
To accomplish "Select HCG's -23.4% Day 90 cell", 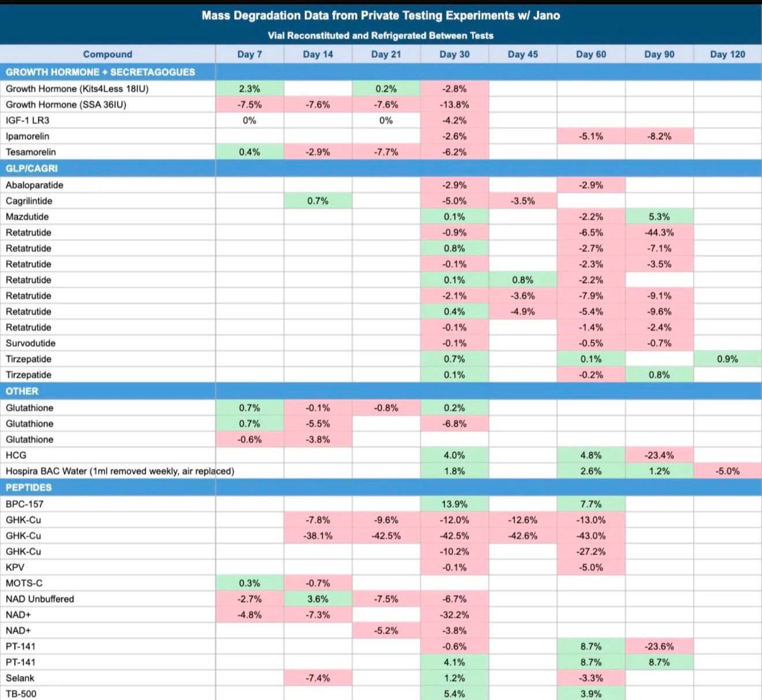I will tap(659, 455).
